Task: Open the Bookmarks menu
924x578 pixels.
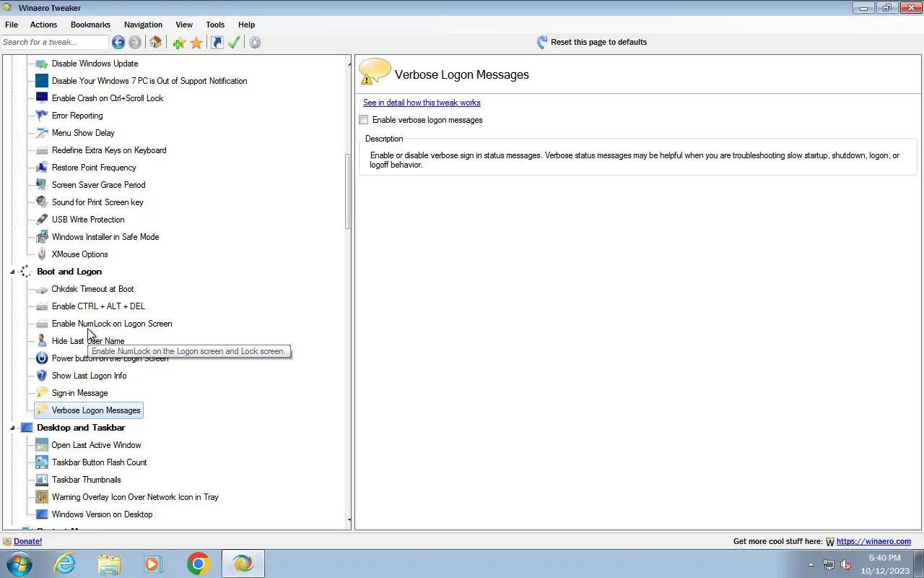Action: 90,25
